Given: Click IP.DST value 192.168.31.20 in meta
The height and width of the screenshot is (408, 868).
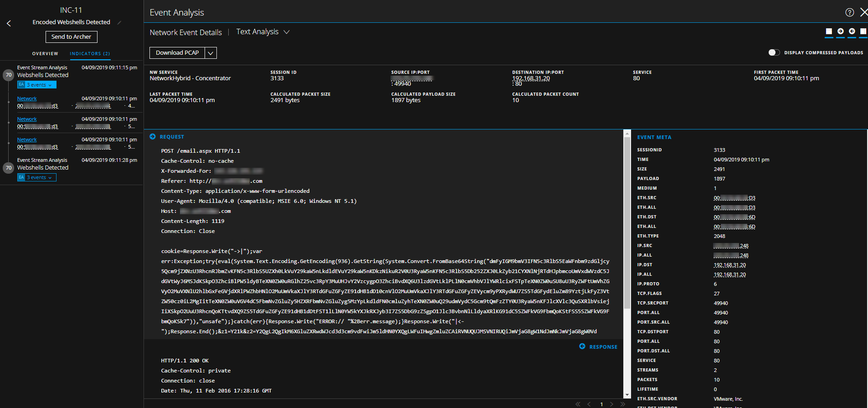Looking at the screenshot, I should click(729, 265).
